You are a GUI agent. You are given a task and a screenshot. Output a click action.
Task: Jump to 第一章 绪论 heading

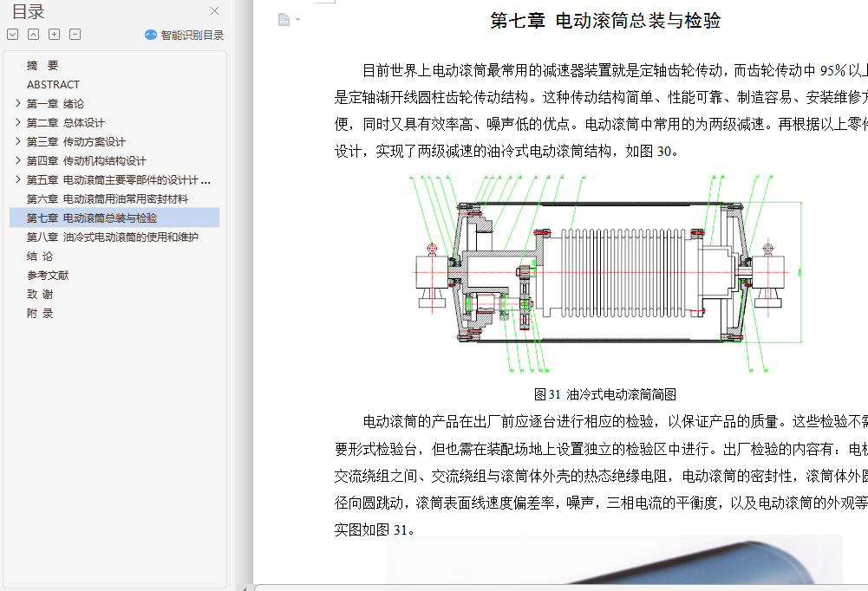click(x=55, y=103)
